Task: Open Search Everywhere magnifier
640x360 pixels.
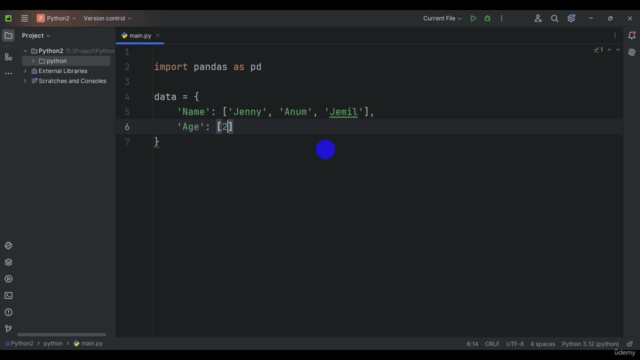Action: (554, 18)
